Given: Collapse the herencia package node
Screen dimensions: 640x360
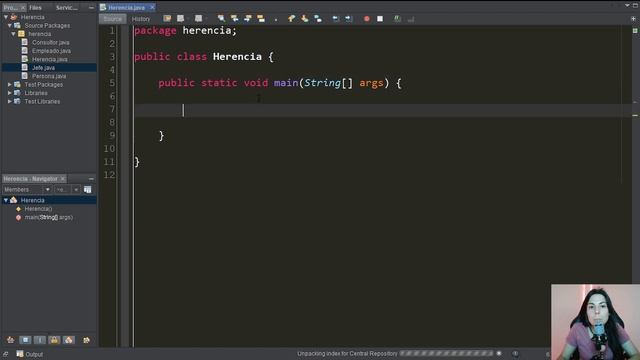Looking at the screenshot, I should pos(13,34).
